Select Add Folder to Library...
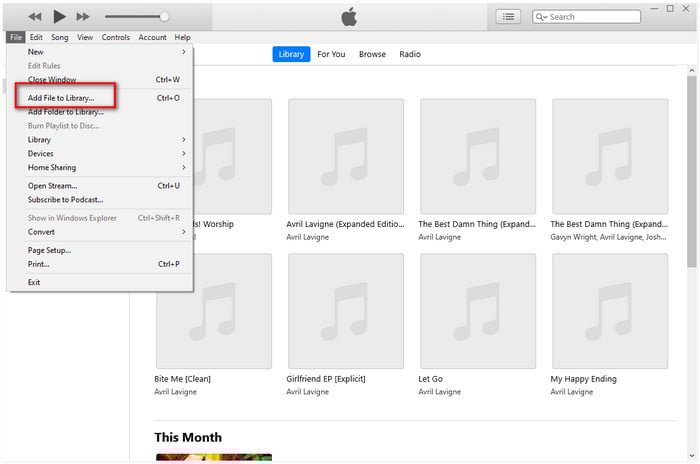 (x=100, y=112)
